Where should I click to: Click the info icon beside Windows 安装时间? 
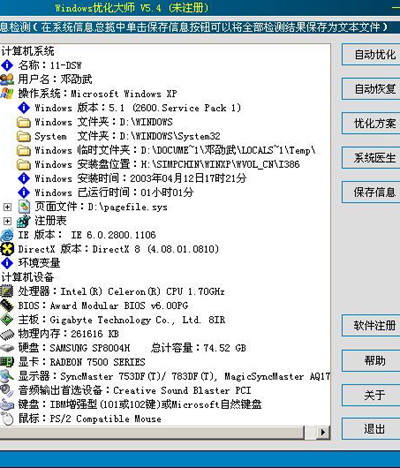[x=24, y=178]
